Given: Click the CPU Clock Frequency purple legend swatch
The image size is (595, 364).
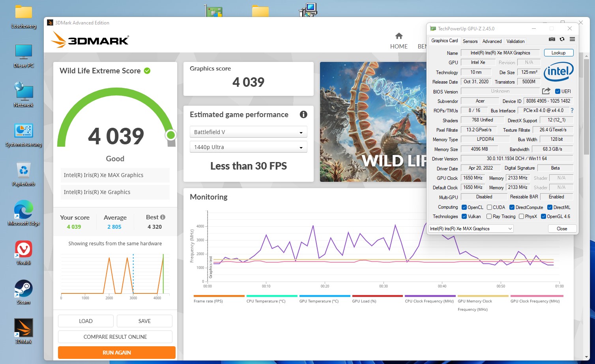Looking at the screenshot, I should (430, 296).
